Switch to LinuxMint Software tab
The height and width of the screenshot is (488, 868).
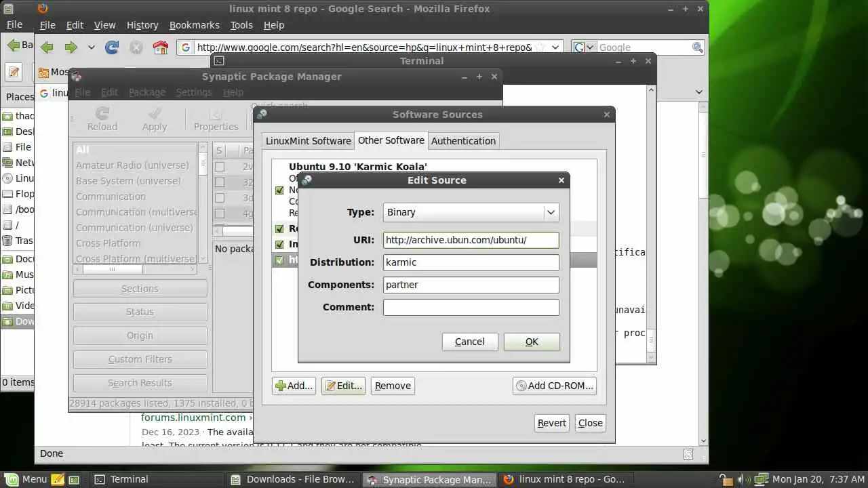pos(308,141)
